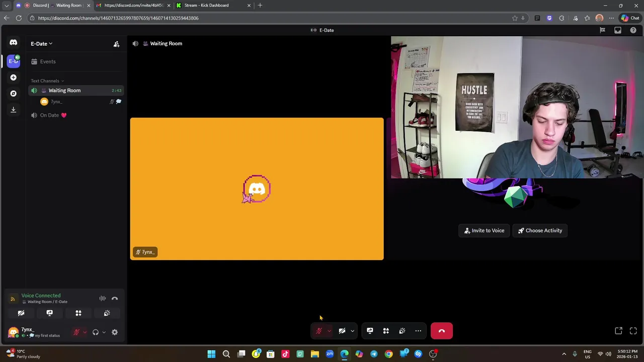Viewport: 644px width, 362px height.
Task: Start an Activity from call controls
Action: click(x=386, y=331)
